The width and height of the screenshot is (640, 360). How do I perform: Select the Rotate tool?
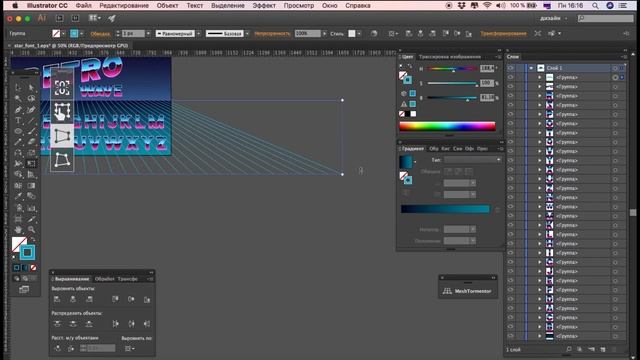(18, 153)
